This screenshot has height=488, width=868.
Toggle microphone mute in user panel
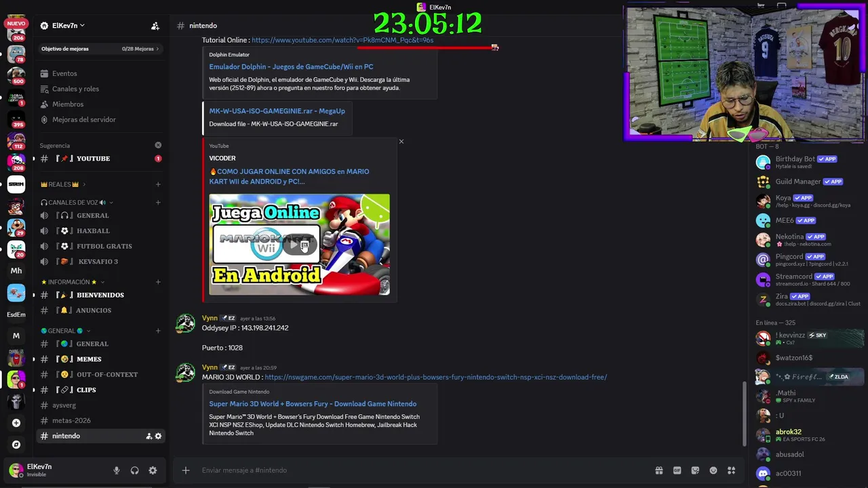[x=117, y=470]
